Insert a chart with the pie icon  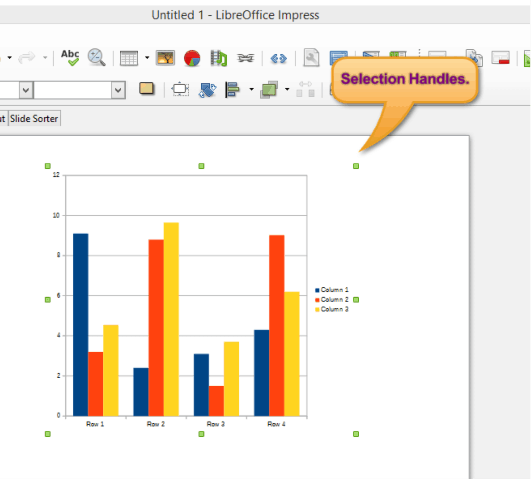click(x=192, y=58)
